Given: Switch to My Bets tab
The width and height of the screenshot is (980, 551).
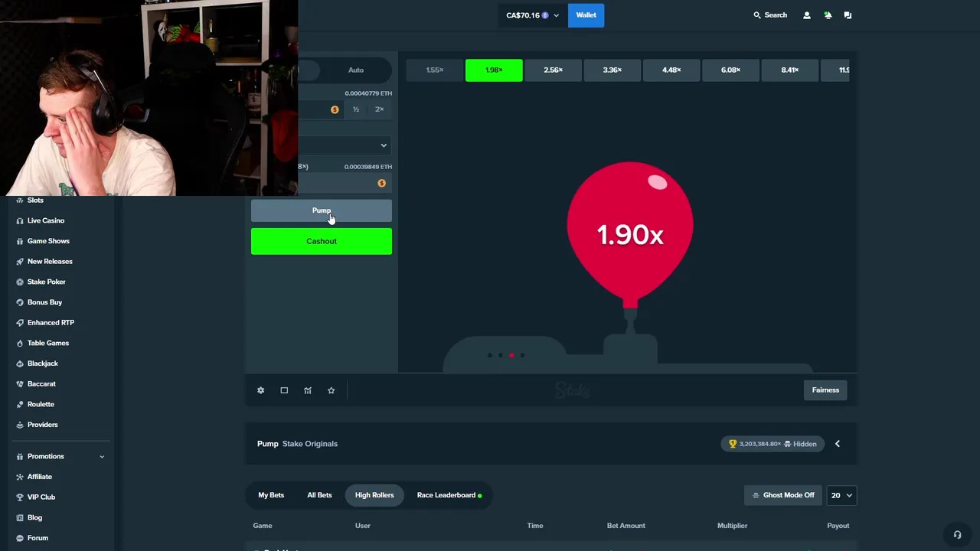Looking at the screenshot, I should click(271, 495).
